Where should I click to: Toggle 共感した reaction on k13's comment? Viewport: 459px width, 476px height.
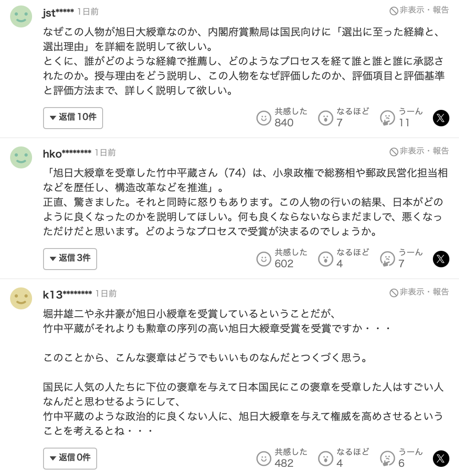(x=264, y=459)
